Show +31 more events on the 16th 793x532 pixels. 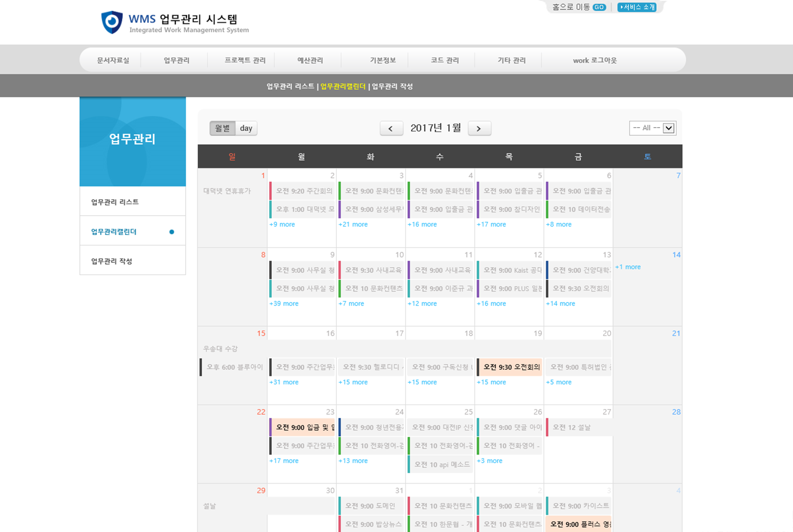pyautogui.click(x=284, y=382)
